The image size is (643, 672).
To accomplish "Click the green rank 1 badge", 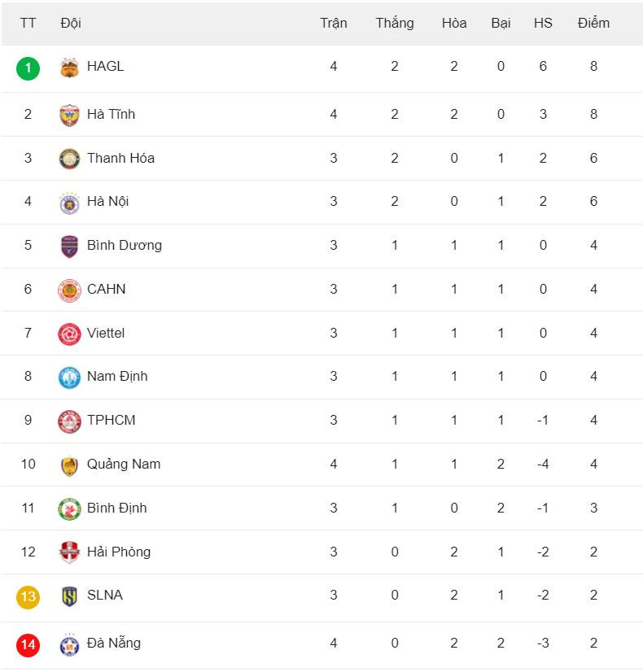I will coord(28,68).
